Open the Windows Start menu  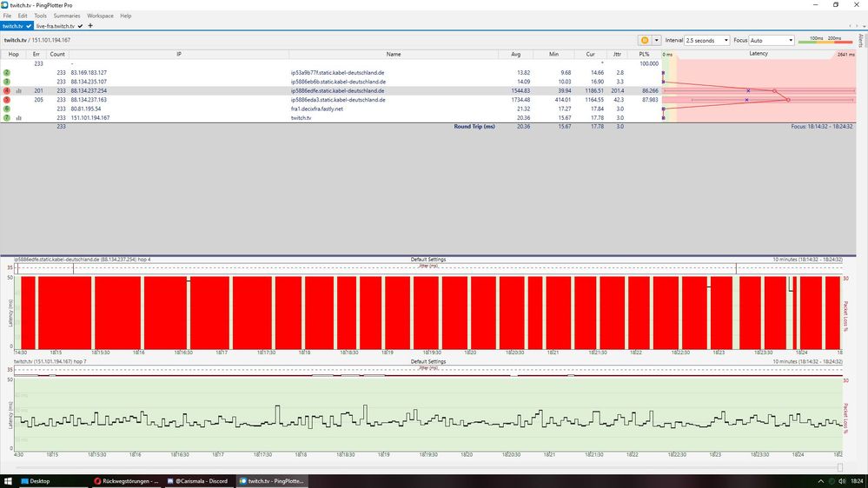9,480
